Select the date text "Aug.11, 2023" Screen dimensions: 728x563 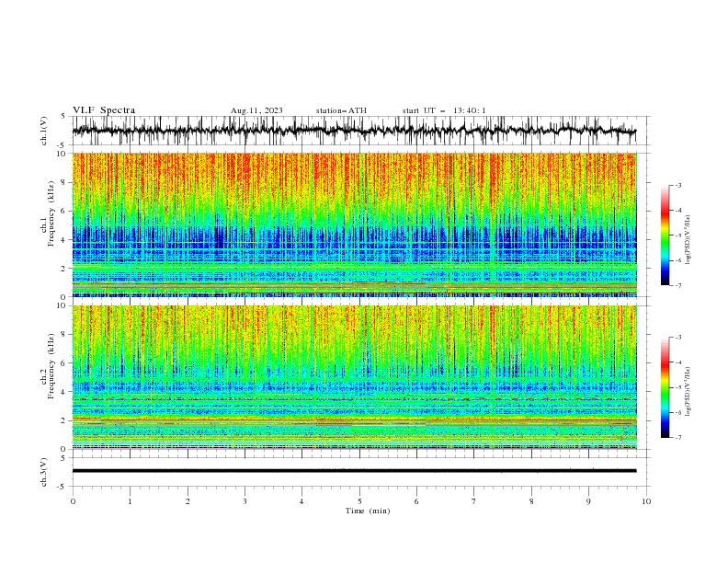coord(256,110)
